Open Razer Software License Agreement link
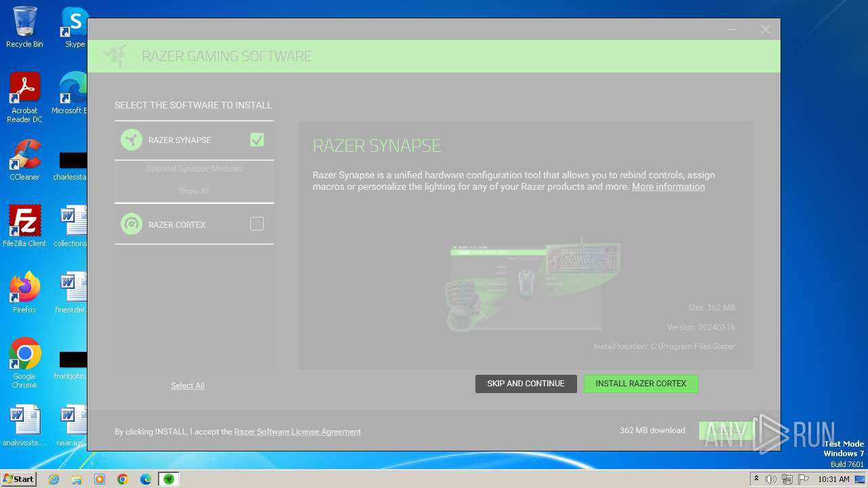Screen dimensions: 868x488 (298, 432)
